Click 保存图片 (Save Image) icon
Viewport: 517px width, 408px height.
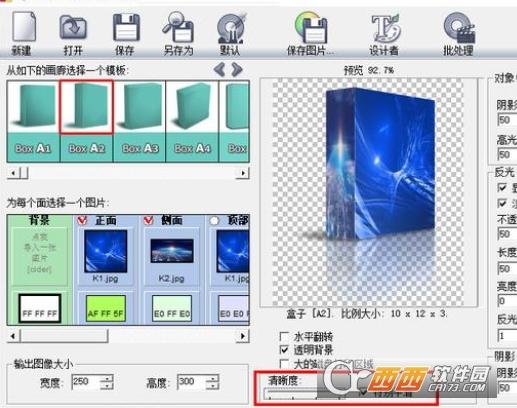[310, 33]
